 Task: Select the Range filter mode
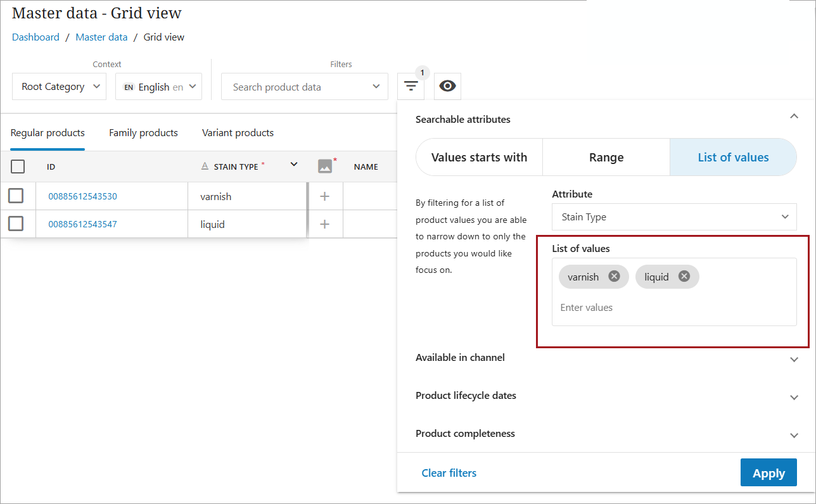(x=606, y=158)
